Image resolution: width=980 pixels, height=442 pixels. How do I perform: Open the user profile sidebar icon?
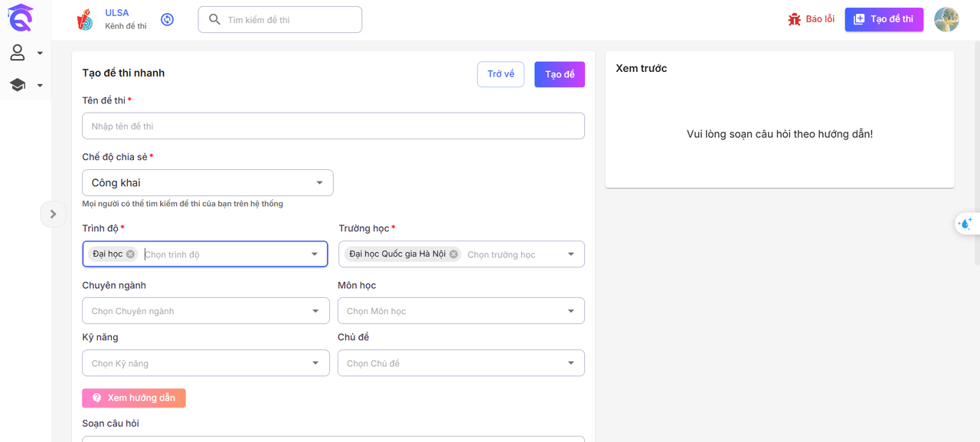(x=18, y=53)
